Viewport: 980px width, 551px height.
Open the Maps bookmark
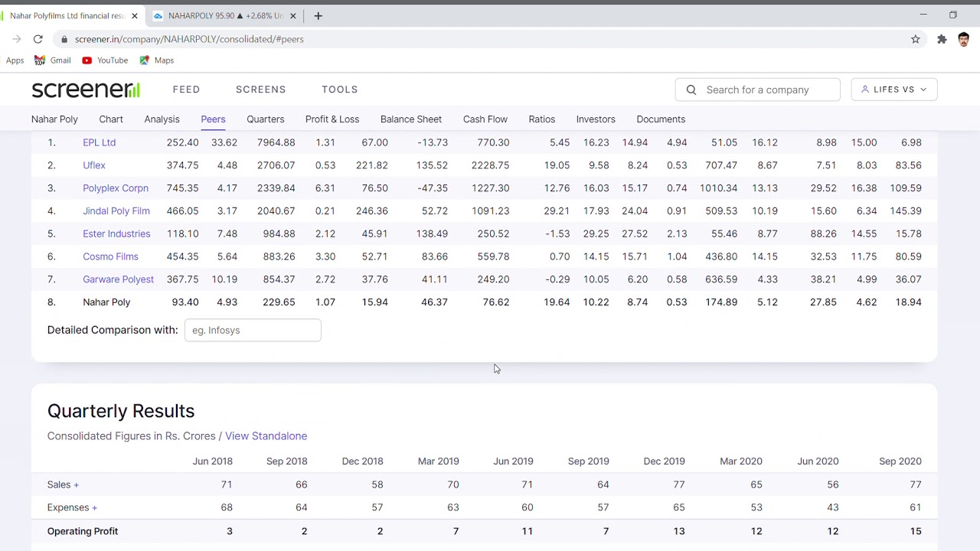(x=157, y=60)
